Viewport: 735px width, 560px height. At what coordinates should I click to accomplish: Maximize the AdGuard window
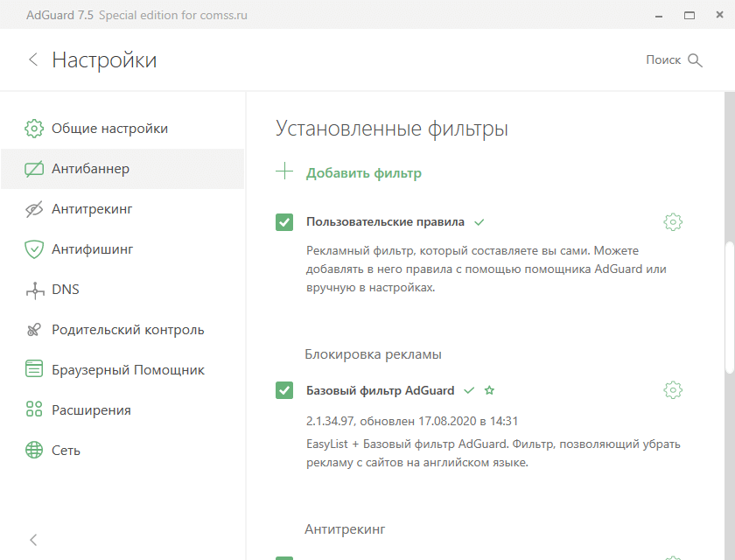click(689, 16)
